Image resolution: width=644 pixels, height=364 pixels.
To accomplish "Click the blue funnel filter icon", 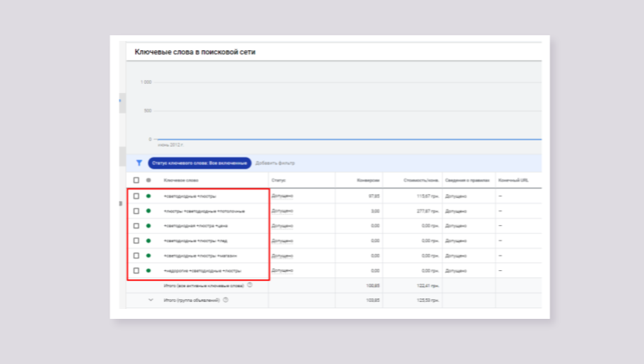I will 139,163.
